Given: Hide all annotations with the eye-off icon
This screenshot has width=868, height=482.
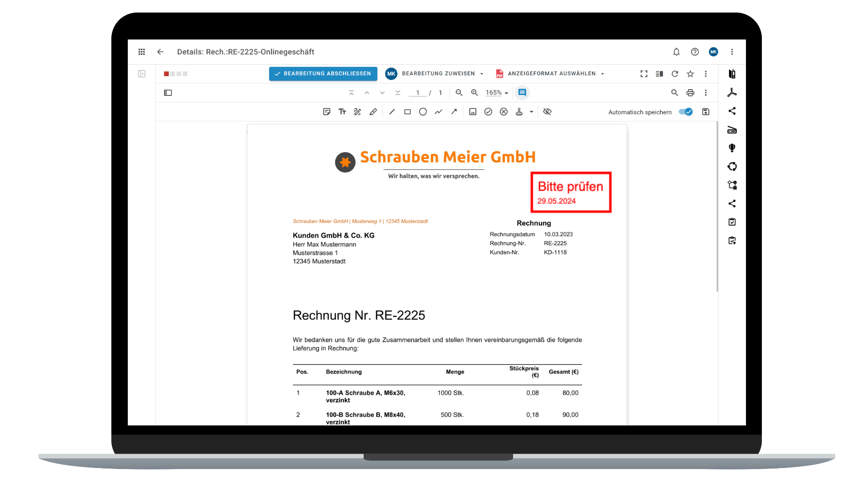Looking at the screenshot, I should (x=547, y=111).
